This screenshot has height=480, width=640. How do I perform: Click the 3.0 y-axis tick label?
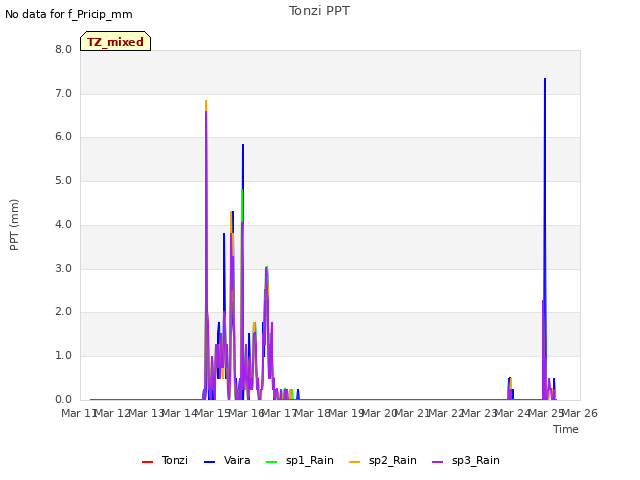pyautogui.click(x=63, y=269)
